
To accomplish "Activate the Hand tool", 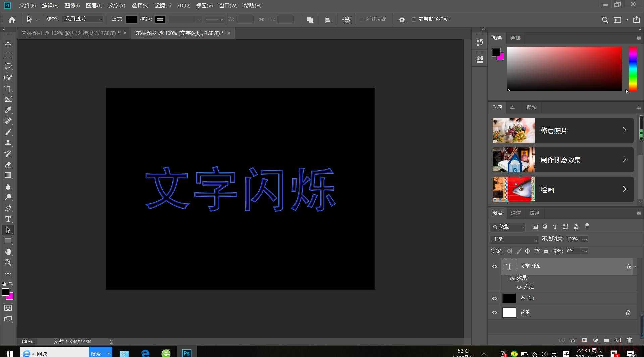I will [x=8, y=252].
